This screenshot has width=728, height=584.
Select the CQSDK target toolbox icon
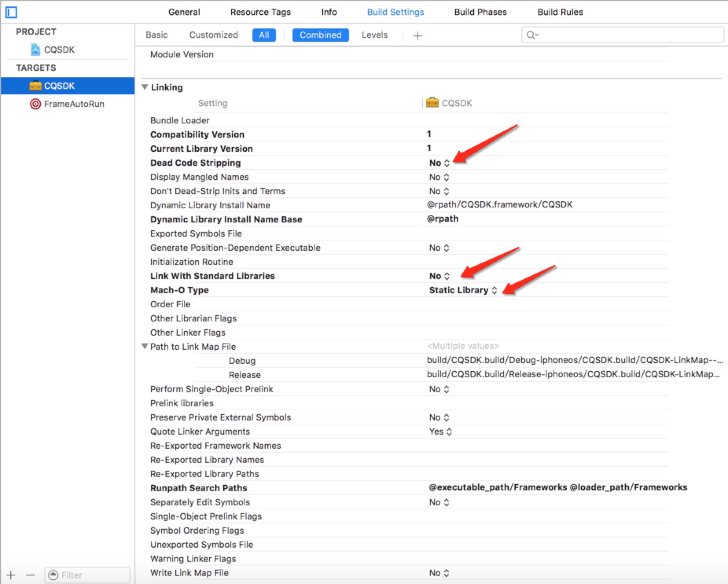(35, 86)
